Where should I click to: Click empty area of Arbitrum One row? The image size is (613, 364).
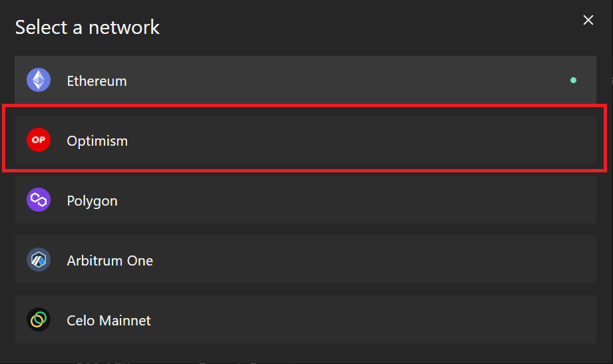pyautogui.click(x=352, y=260)
